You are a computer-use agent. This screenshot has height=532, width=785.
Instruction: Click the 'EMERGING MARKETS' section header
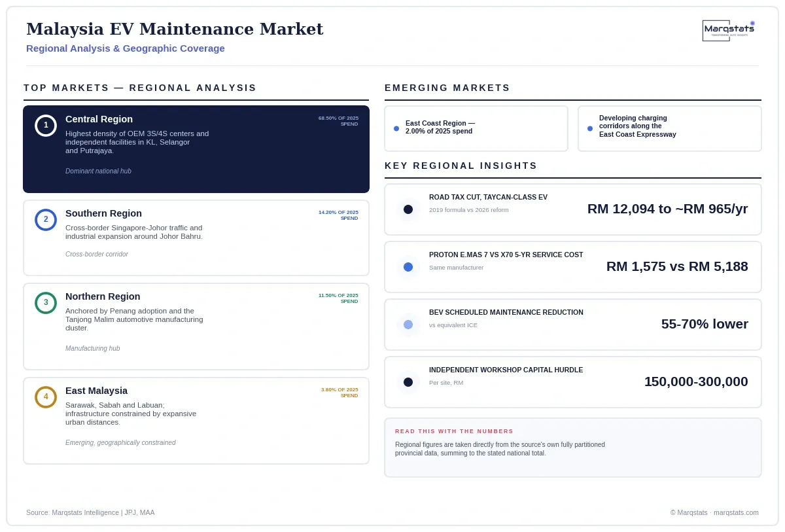[447, 88]
